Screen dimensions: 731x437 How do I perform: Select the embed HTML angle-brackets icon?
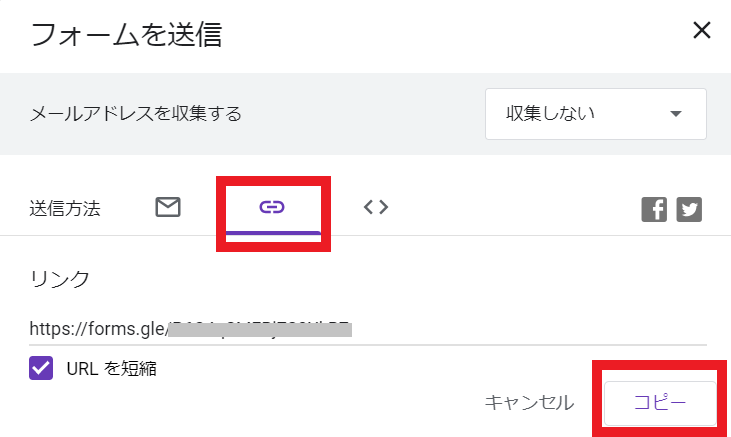click(x=376, y=207)
